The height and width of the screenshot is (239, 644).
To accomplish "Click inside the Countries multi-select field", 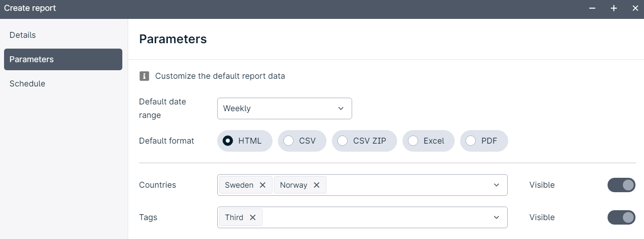I will [x=362, y=185].
